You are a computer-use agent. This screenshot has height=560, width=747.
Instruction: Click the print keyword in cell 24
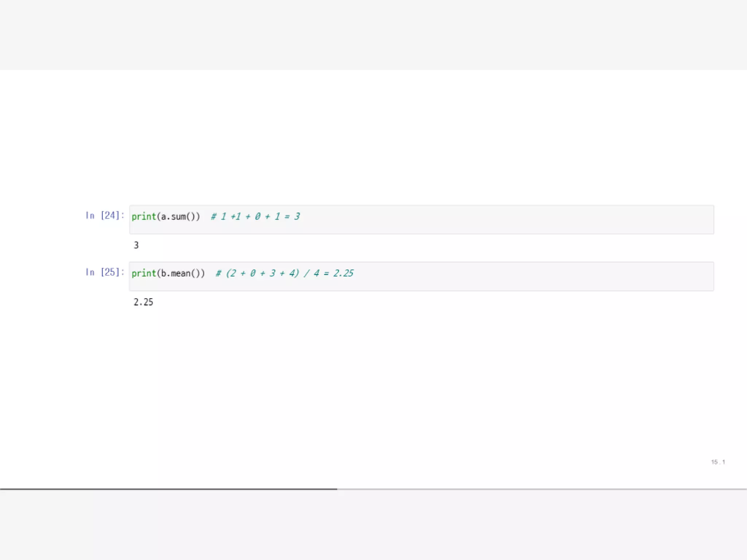pos(144,217)
